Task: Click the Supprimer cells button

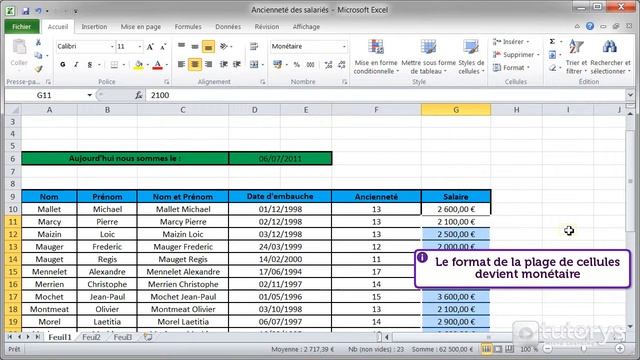Action: [x=516, y=55]
